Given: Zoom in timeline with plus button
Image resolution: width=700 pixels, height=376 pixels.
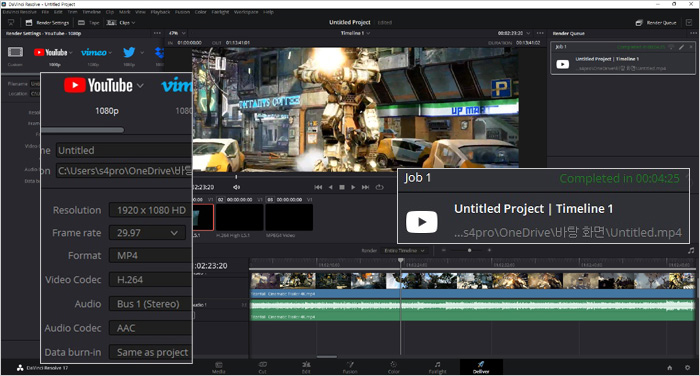Looking at the screenshot, I should (489, 251).
